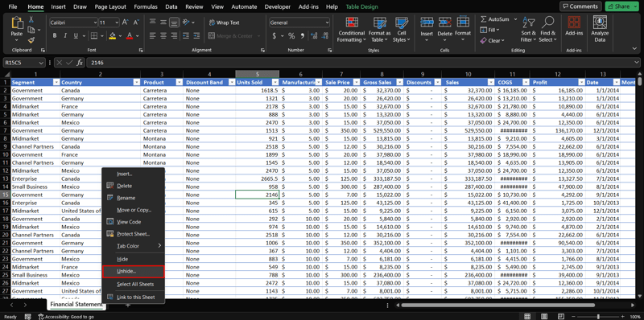Screen dimensions: 644x320
Task: Toggle Wrap Text
Action: pyautogui.click(x=225, y=23)
